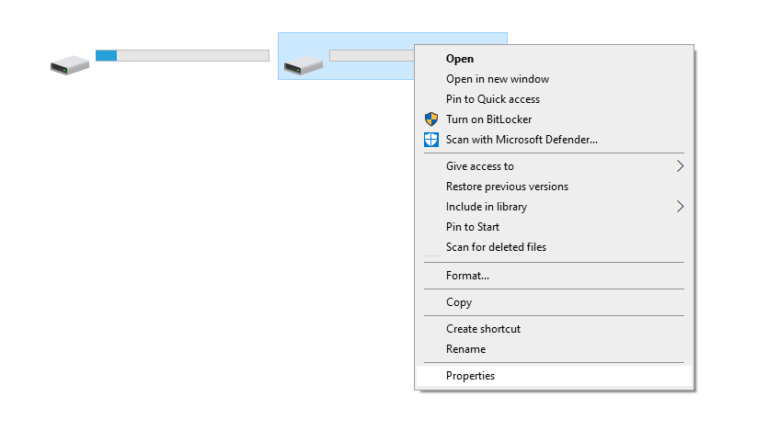Image resolution: width=768 pixels, height=442 pixels.
Task: Click the BitLocker shield icon
Action: 431,119
